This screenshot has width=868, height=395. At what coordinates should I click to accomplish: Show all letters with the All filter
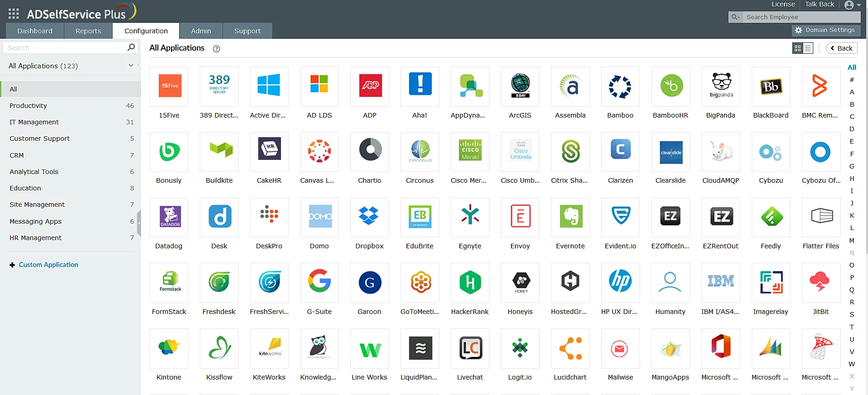(x=852, y=67)
